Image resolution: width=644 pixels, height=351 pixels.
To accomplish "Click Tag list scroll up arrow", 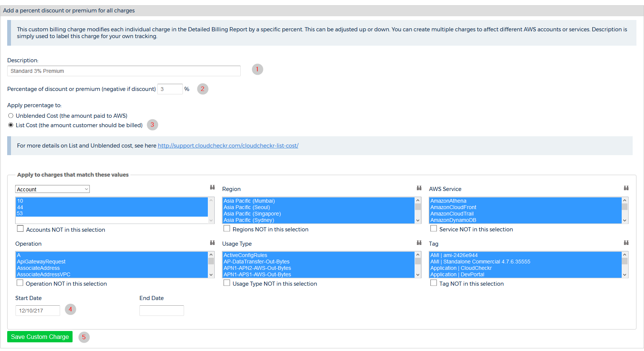I will coord(625,255).
